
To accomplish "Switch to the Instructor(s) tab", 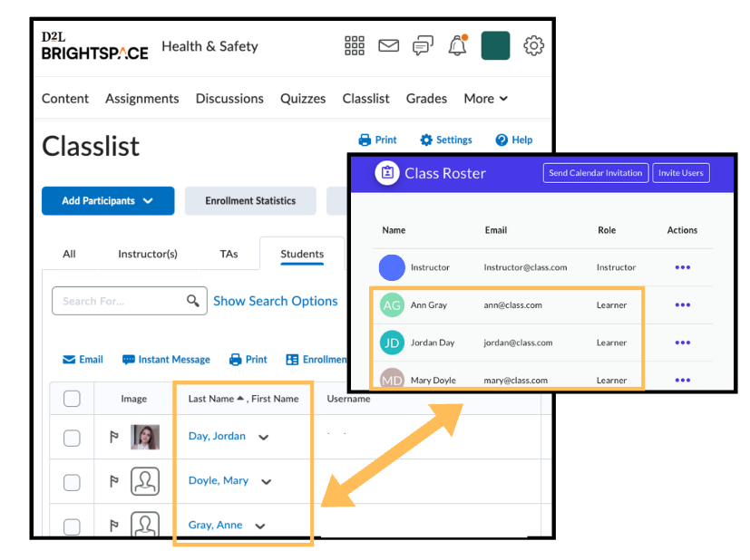I will click(148, 254).
